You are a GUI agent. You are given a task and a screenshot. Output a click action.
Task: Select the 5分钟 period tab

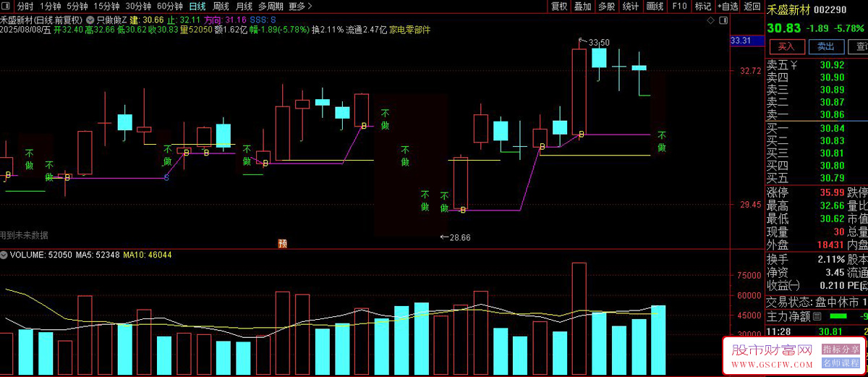(77, 6)
